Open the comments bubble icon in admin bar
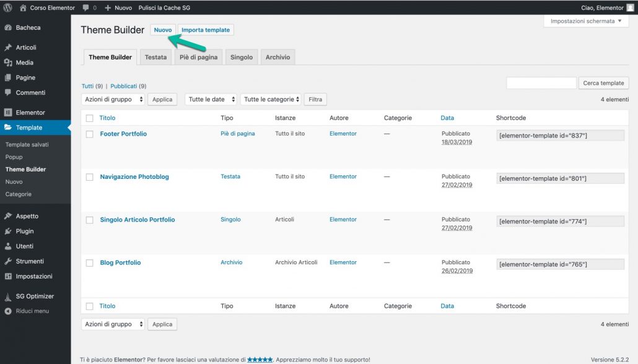Viewport: 638px width, 364px height. (x=85, y=7)
